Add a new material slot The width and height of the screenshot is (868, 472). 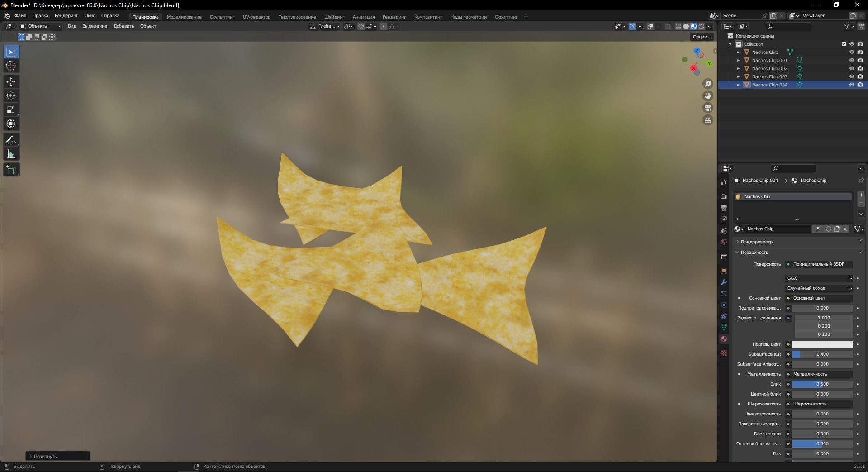point(861,195)
